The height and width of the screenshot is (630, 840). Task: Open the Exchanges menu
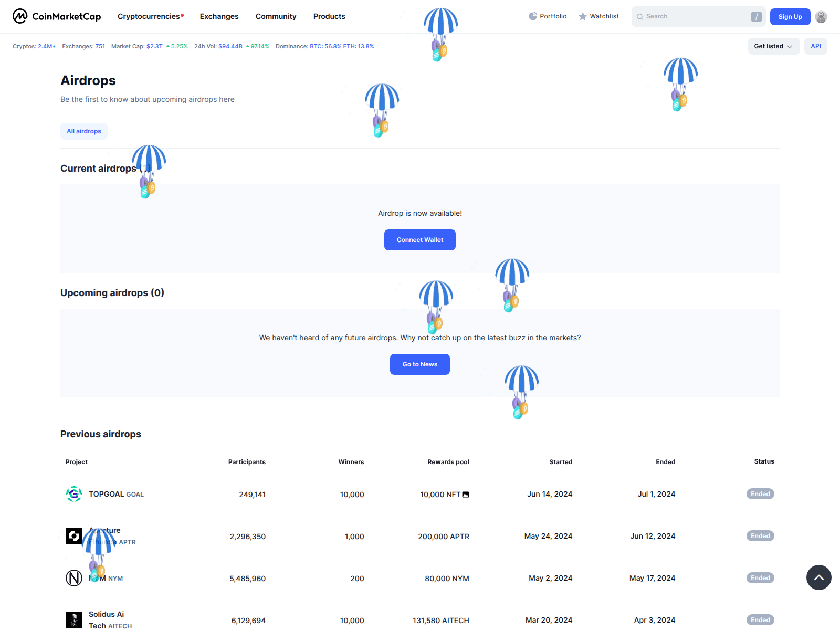point(219,16)
